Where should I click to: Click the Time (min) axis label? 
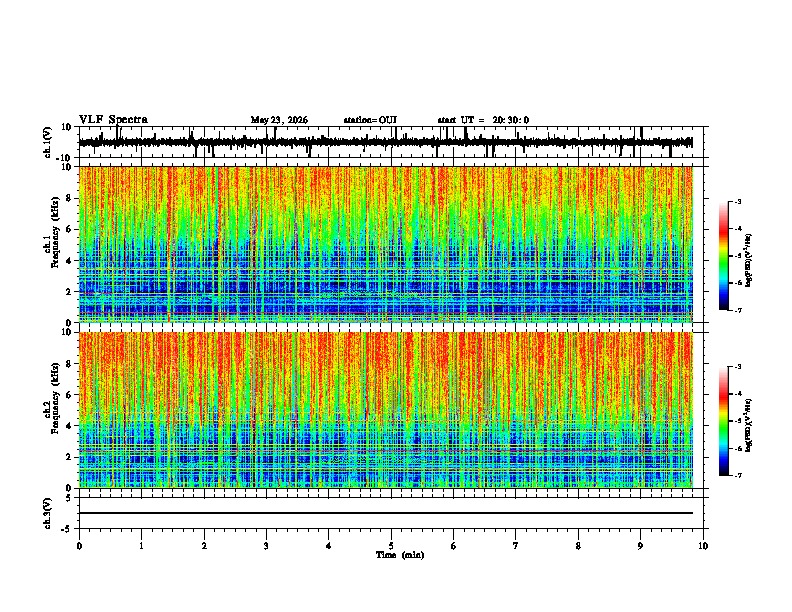click(400, 555)
